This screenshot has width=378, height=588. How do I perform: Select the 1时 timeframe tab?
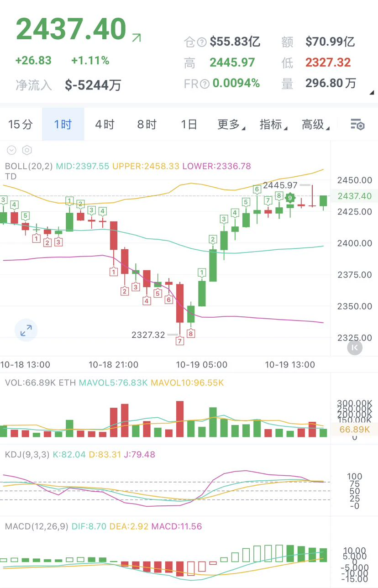coord(63,124)
